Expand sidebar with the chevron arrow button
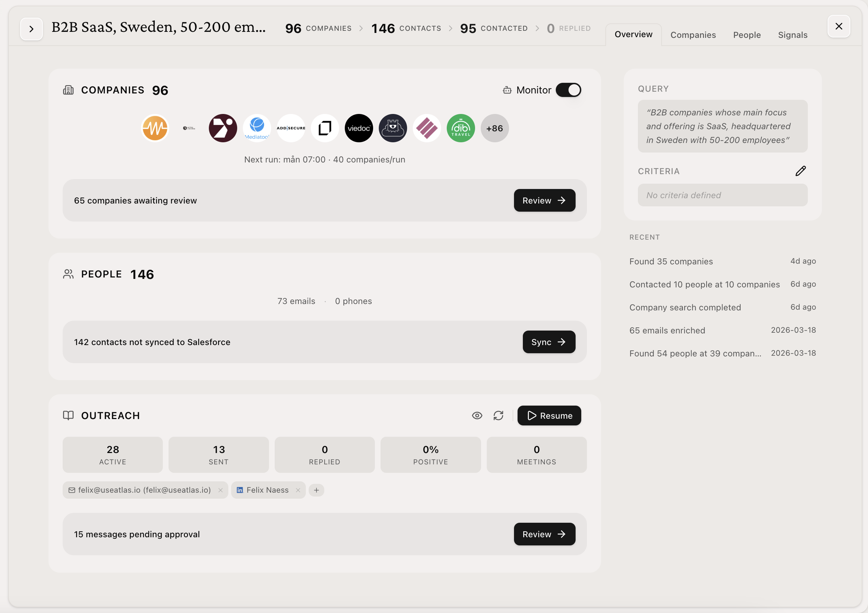 click(32, 29)
